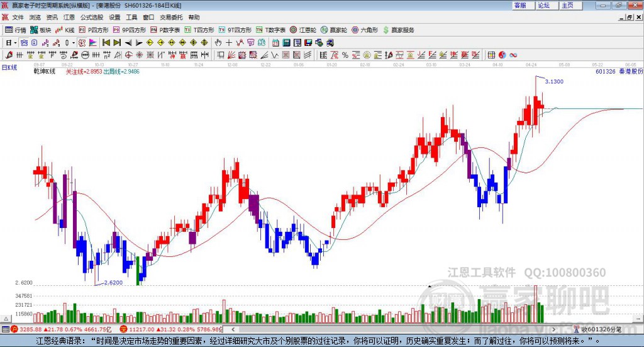This screenshot has width=644, height=347.
Task: Click the red pencil drawing icon
Action: [9, 55]
